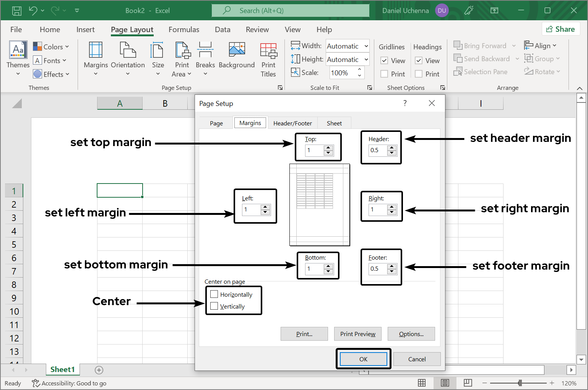Image resolution: width=588 pixels, height=390 pixels.
Task: Add a new sheet with plus icon
Action: click(x=99, y=370)
